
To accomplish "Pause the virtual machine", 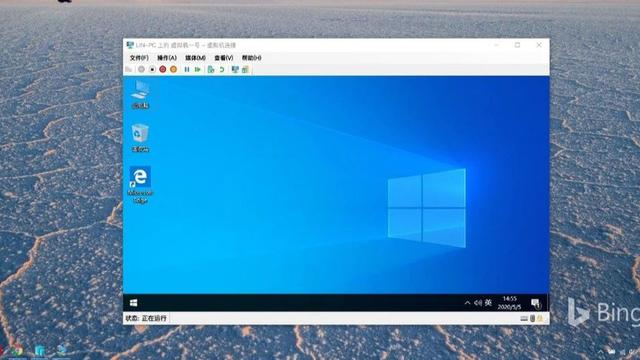I will (x=187, y=69).
